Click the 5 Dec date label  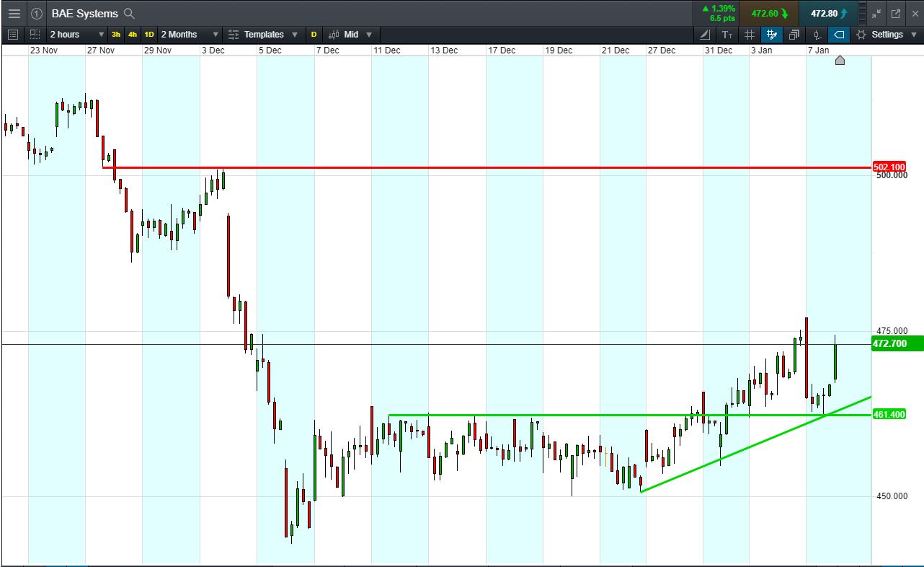pyautogui.click(x=270, y=50)
